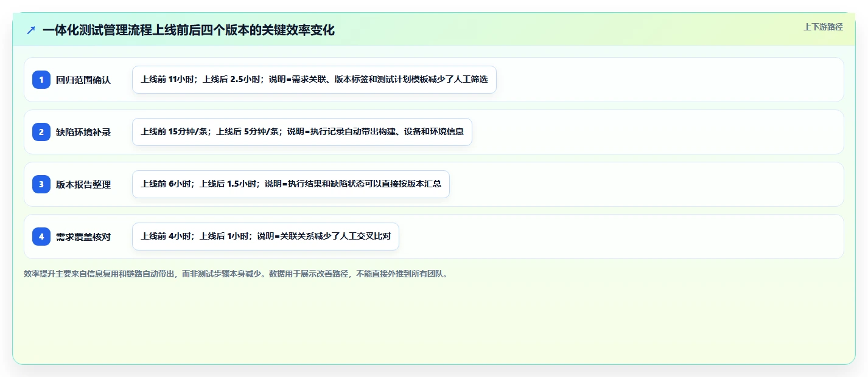Select the 版本报告整理 row label

click(83, 184)
